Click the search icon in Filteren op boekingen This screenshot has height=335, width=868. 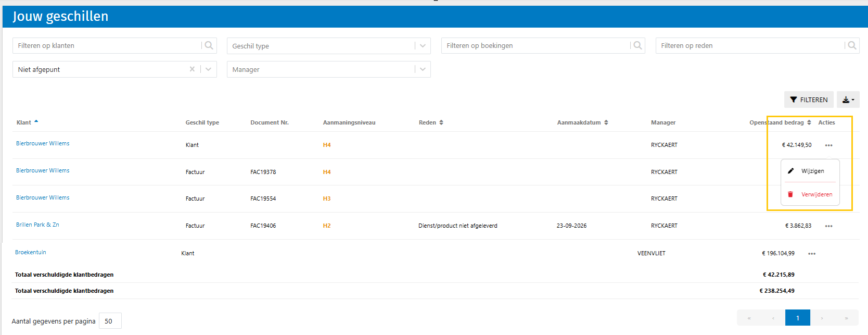(x=637, y=45)
